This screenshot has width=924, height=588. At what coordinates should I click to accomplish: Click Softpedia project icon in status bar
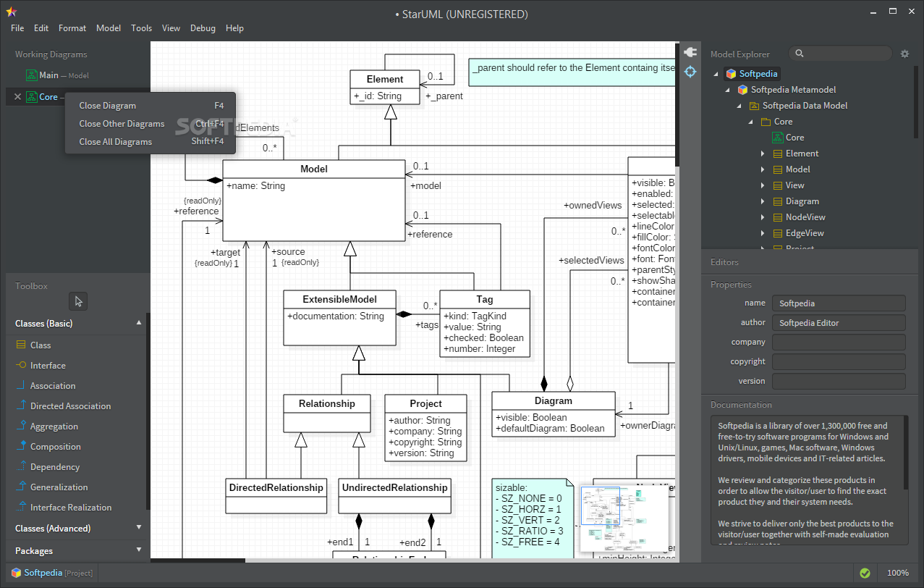click(15, 573)
